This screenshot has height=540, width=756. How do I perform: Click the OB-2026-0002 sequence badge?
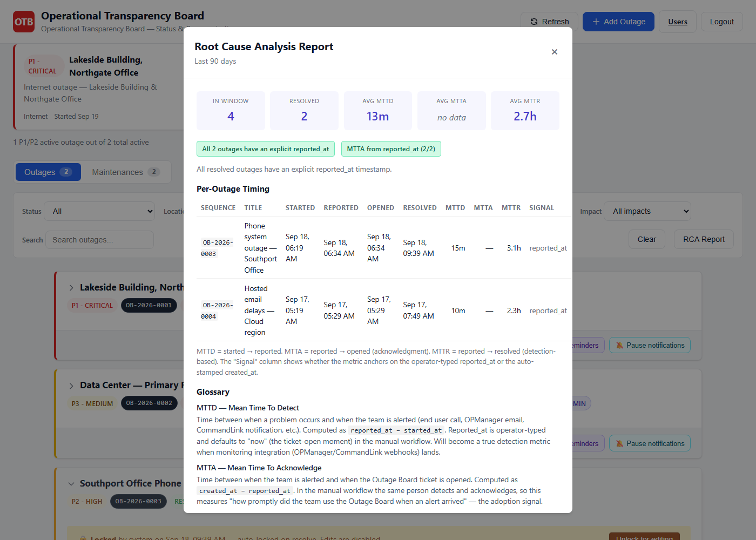pyautogui.click(x=149, y=403)
